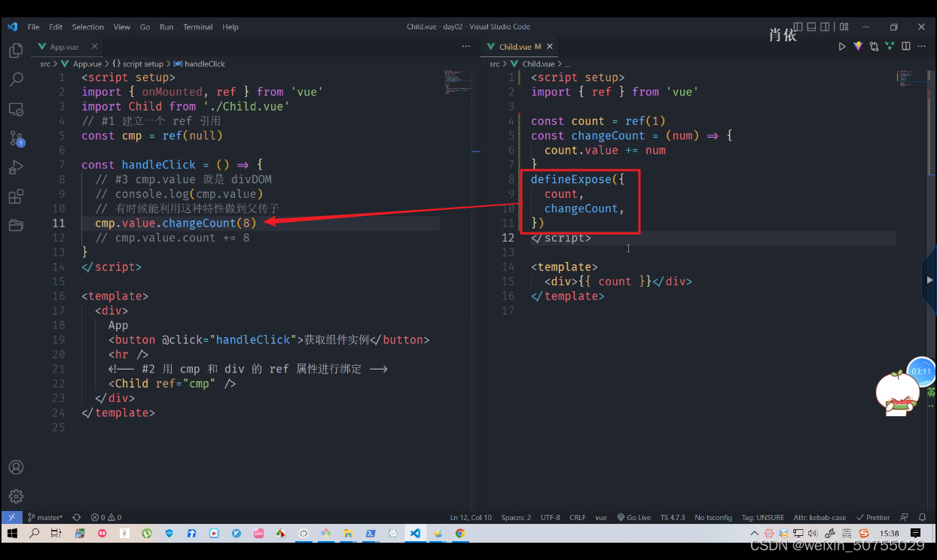The width and height of the screenshot is (937, 560).
Task: Open the Selection menu
Action: coord(88,26)
